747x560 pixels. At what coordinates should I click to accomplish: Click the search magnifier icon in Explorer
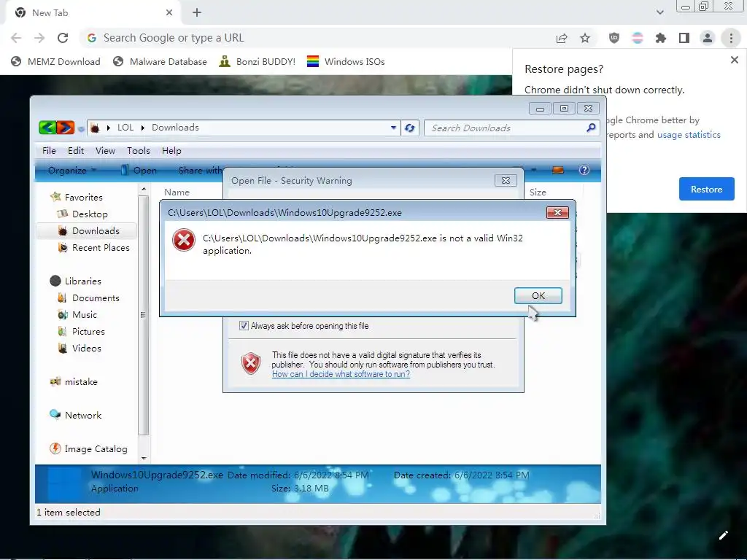pyautogui.click(x=591, y=128)
